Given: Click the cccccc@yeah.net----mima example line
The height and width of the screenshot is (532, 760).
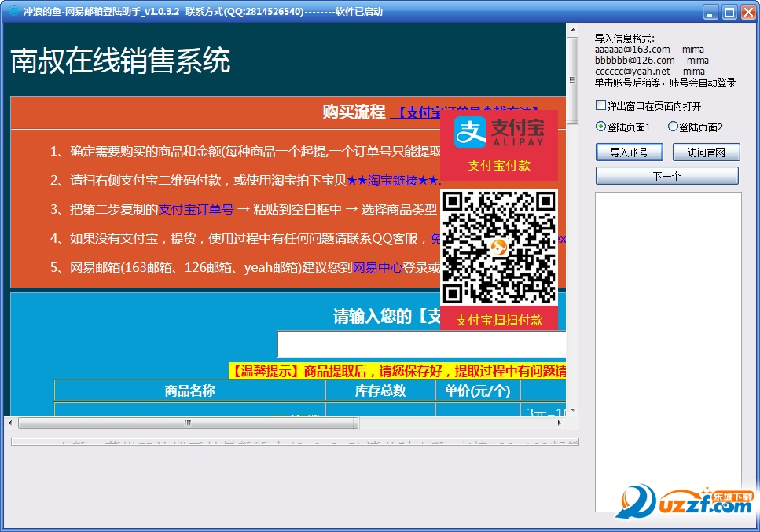Looking at the screenshot, I should click(x=650, y=72).
